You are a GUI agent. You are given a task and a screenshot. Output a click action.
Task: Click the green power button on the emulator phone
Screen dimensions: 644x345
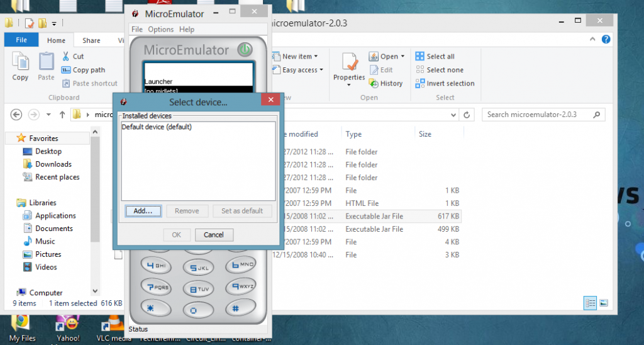pyautogui.click(x=245, y=50)
